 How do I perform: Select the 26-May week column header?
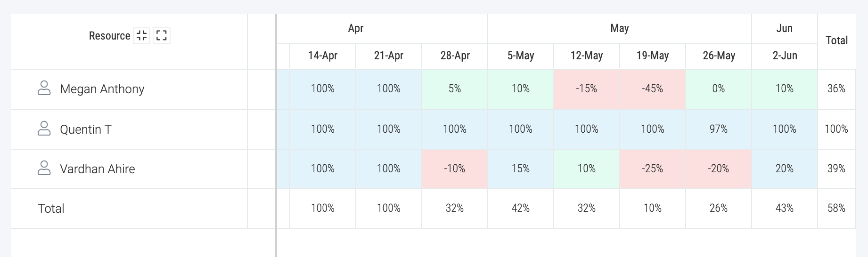point(719,56)
